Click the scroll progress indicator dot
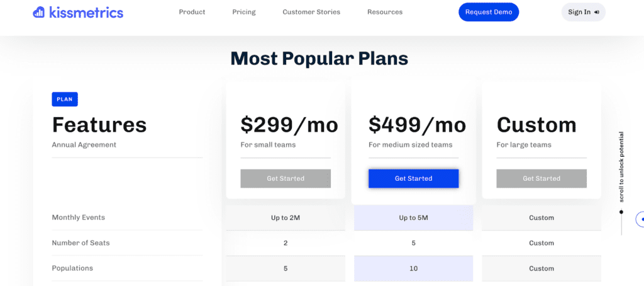Image resolution: width=644 pixels, height=286 pixels. pos(621,212)
